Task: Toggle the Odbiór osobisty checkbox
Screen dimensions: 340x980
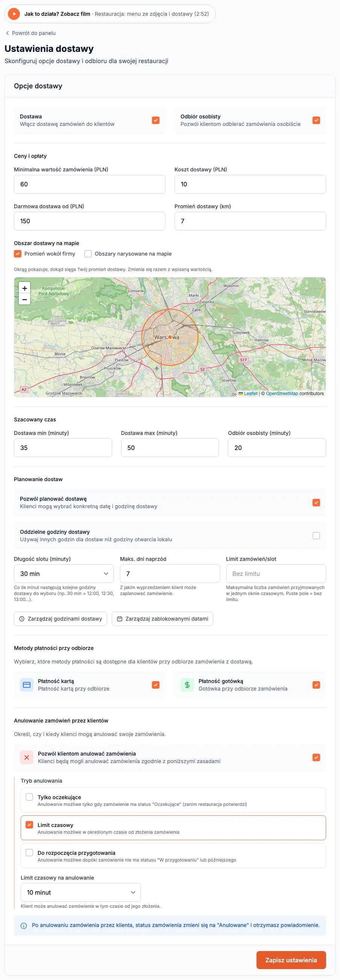Action: [316, 120]
